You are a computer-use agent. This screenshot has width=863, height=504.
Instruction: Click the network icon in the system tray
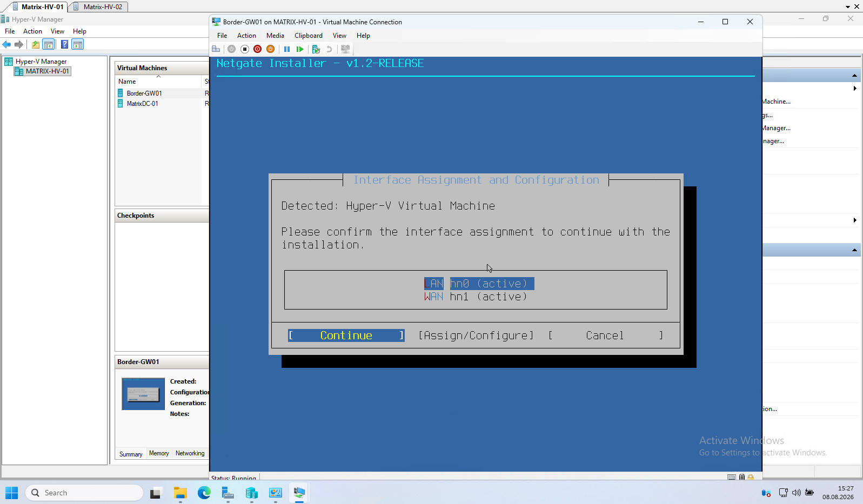pyautogui.click(x=783, y=493)
